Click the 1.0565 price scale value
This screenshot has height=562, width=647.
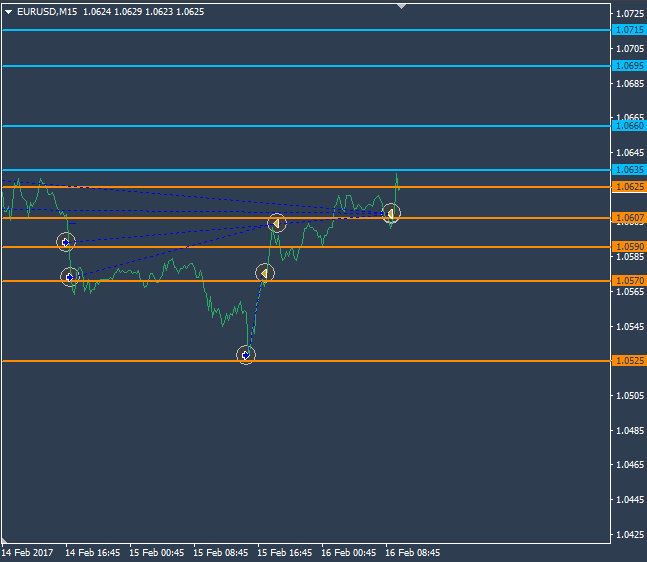click(630, 292)
